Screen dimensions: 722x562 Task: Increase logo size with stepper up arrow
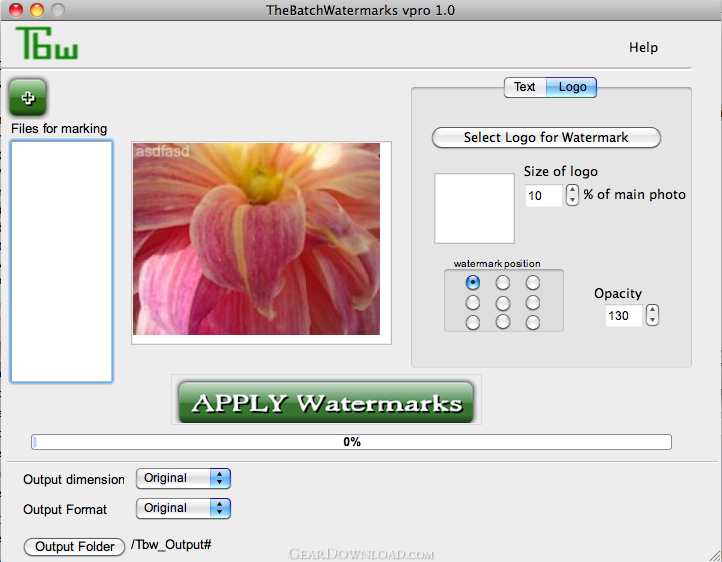click(x=572, y=190)
